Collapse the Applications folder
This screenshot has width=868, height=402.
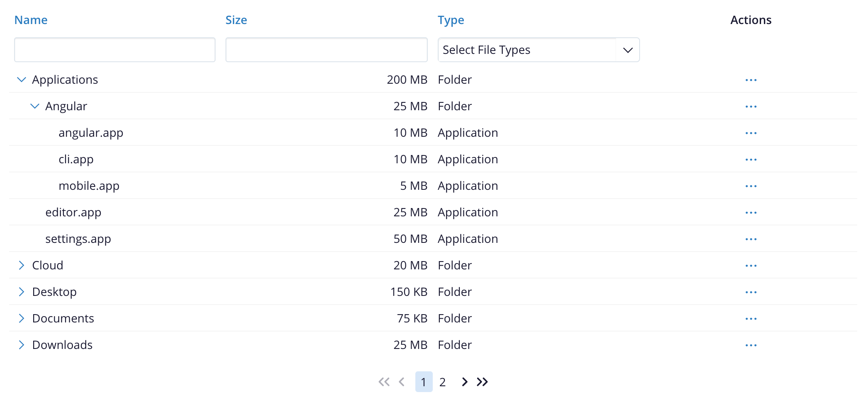click(22, 80)
